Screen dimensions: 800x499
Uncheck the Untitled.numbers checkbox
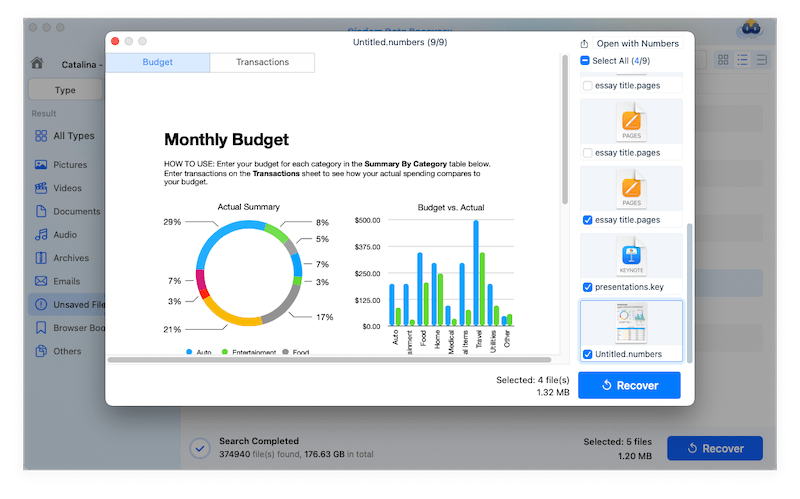pyautogui.click(x=587, y=354)
